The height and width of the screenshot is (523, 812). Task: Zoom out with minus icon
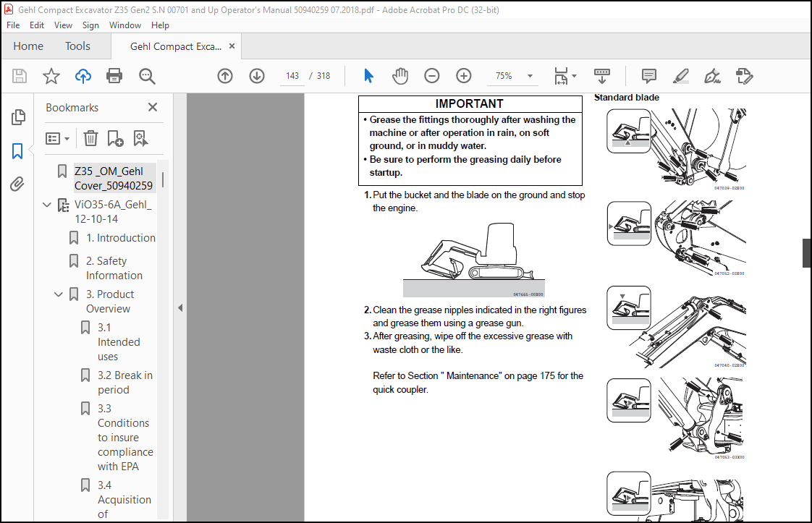(432, 76)
